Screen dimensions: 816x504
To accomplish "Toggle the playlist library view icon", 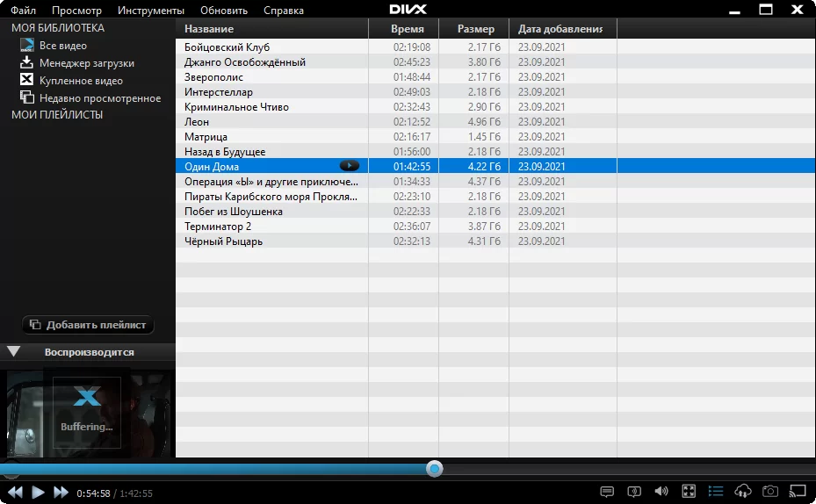I will tap(716, 491).
